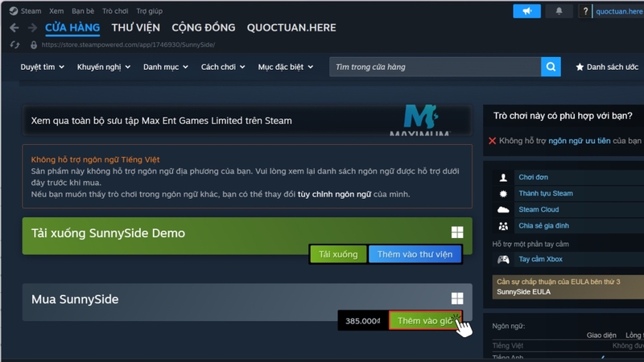This screenshot has width=644, height=362.
Task: Open the Trợ giúp menu
Action: tap(150, 11)
